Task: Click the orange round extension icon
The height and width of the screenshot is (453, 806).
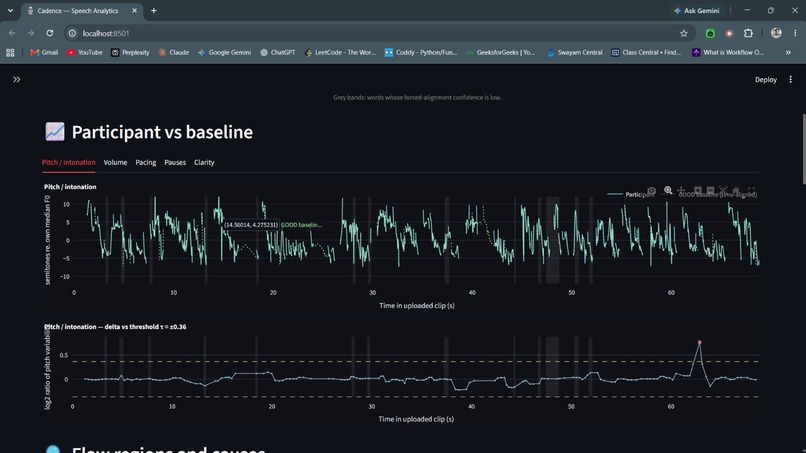Action: coord(729,33)
